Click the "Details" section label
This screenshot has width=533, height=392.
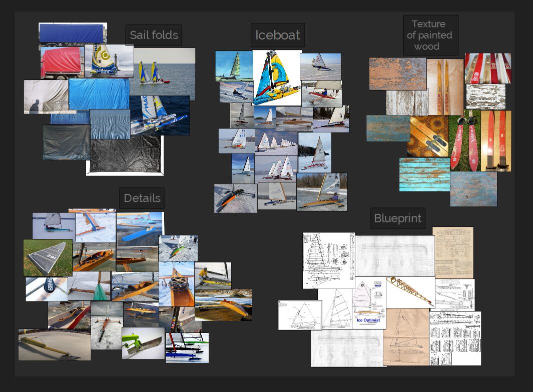(142, 198)
